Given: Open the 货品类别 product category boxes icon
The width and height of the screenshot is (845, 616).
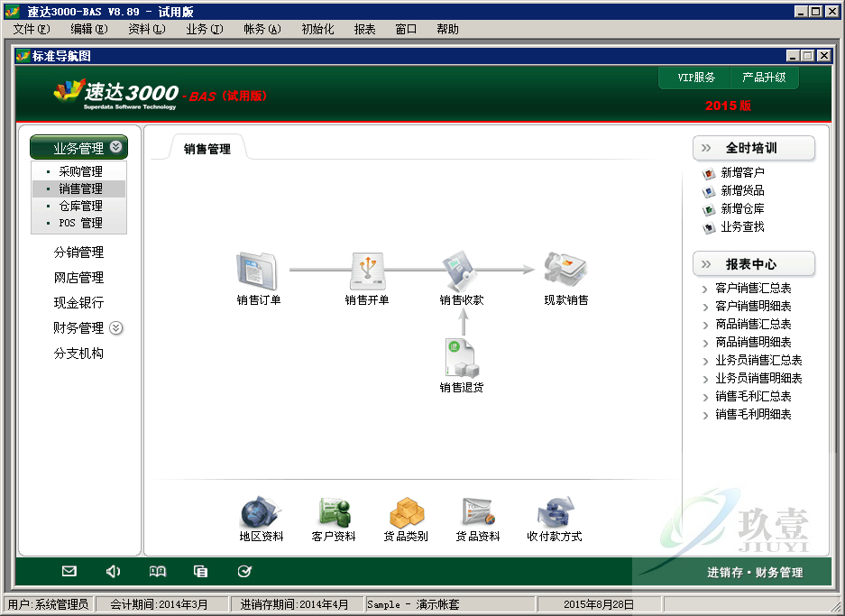Looking at the screenshot, I should 407,512.
